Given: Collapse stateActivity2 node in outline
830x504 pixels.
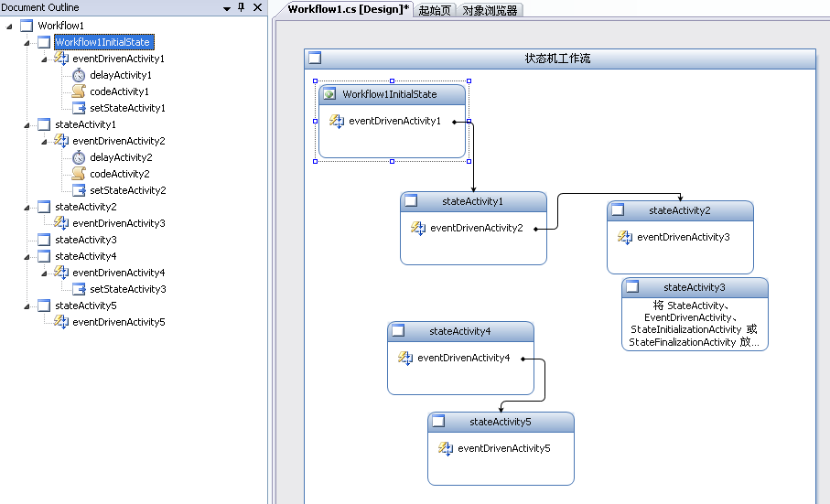Looking at the screenshot, I should (x=27, y=208).
